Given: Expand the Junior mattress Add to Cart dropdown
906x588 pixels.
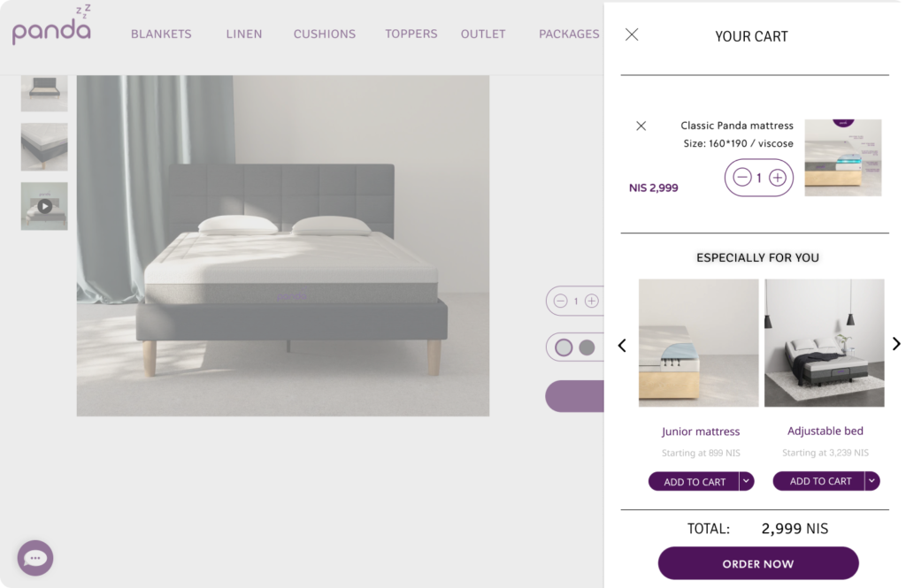Looking at the screenshot, I should coord(747,481).
